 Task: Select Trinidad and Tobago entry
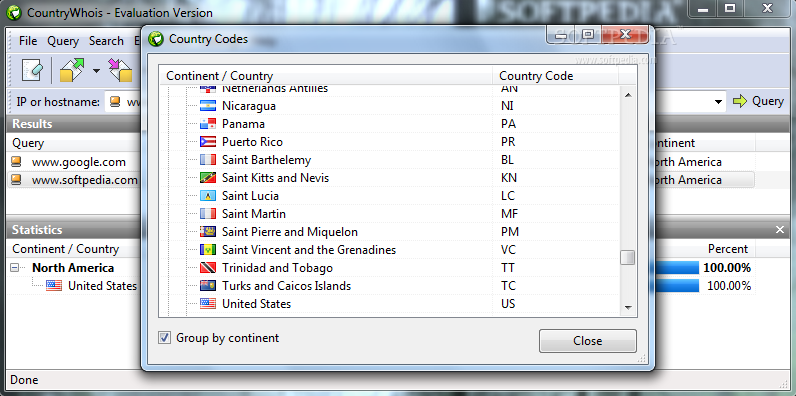pos(277,268)
